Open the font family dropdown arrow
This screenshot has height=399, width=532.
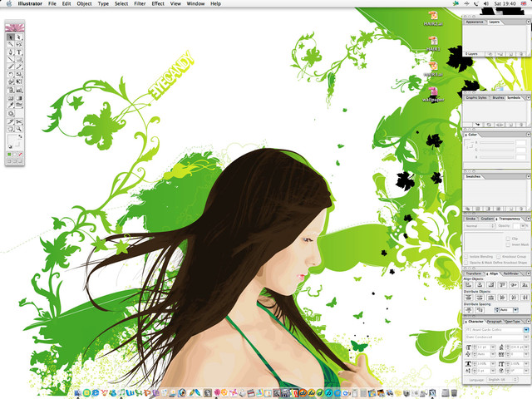click(526, 330)
